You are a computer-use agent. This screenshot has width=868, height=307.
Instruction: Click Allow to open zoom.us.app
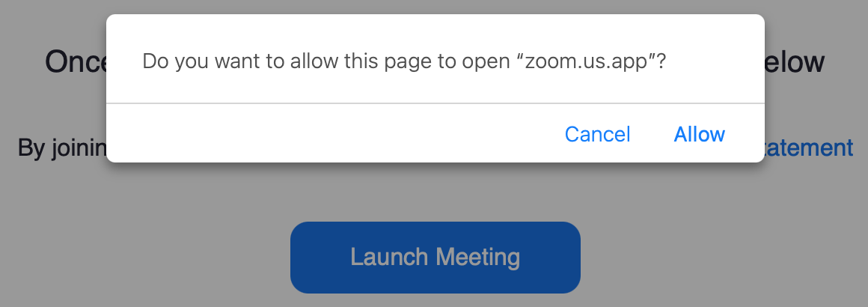coord(699,134)
